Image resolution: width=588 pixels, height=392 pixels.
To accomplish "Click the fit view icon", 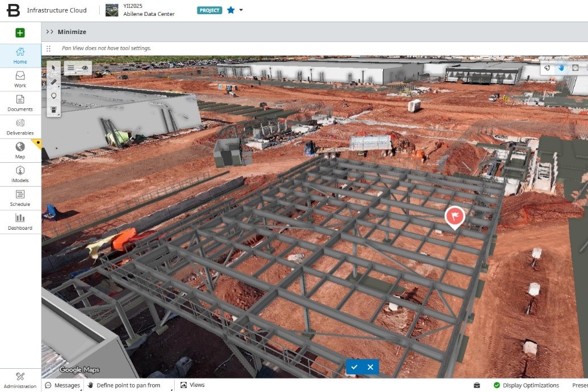I will [x=576, y=68].
